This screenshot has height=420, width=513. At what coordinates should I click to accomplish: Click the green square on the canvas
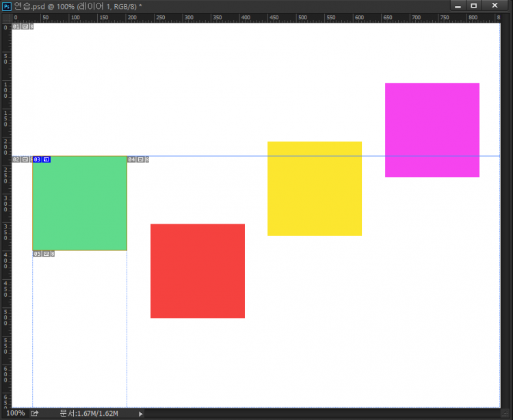coord(79,203)
